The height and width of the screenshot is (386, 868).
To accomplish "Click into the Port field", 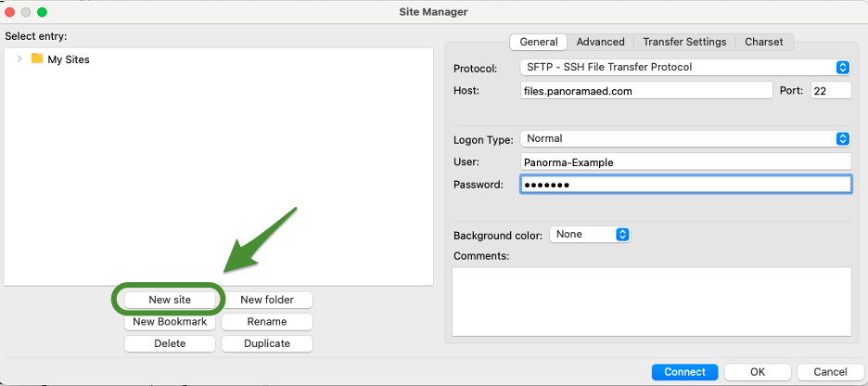I will 831,91.
